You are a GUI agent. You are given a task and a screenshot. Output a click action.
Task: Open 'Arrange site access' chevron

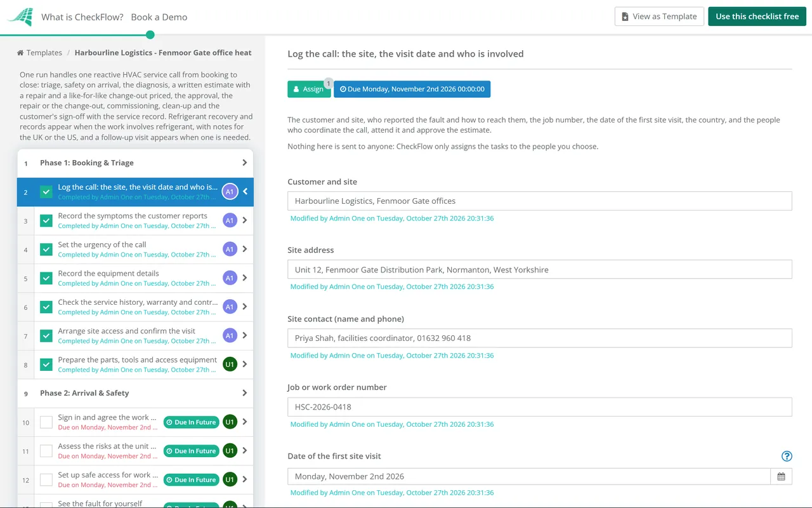245,335
